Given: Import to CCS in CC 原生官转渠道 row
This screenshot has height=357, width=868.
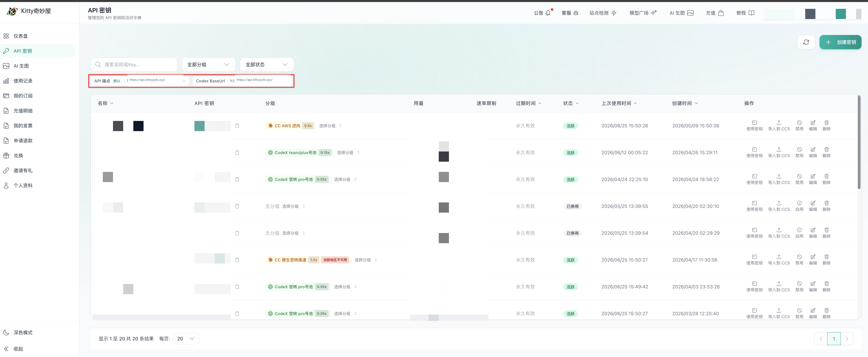Looking at the screenshot, I should [x=779, y=260].
